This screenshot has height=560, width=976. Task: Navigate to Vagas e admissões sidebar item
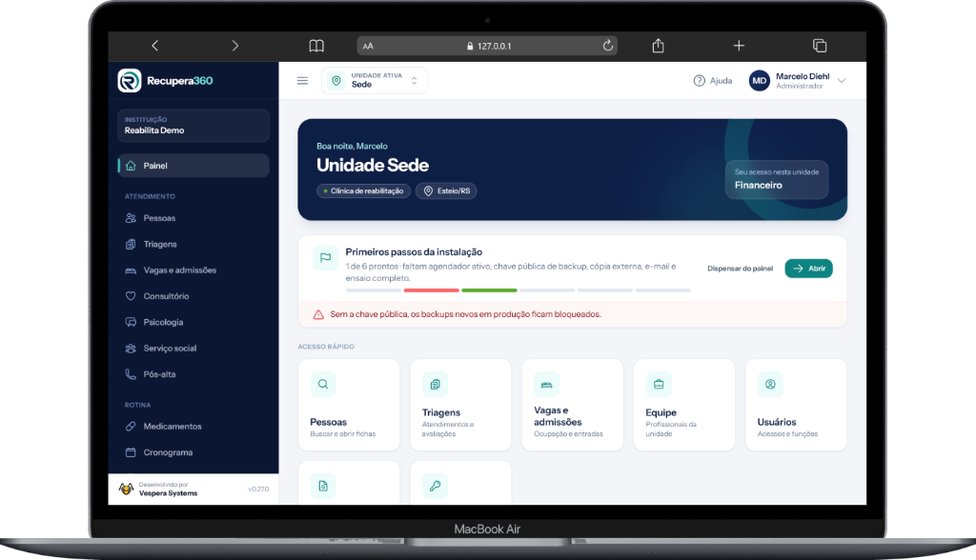193,270
